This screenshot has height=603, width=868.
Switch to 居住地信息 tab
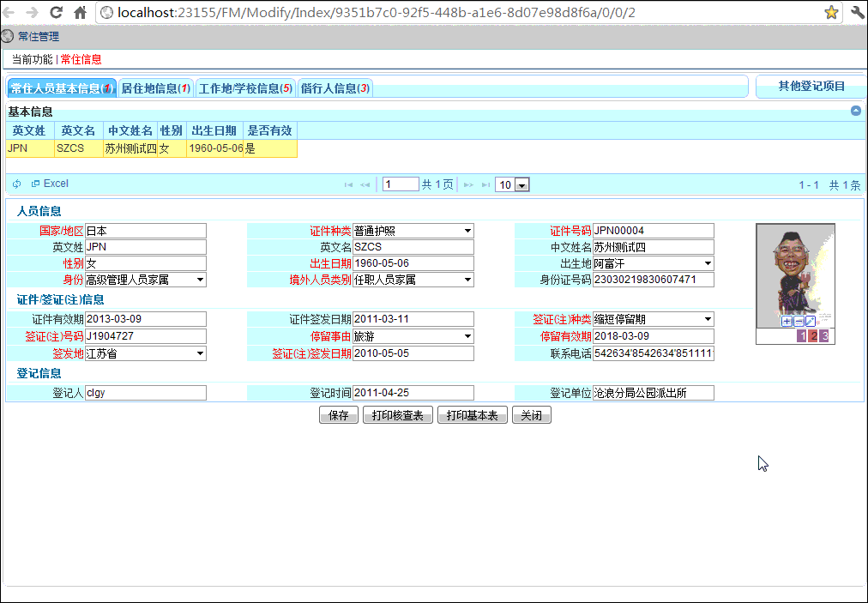pyautogui.click(x=155, y=88)
